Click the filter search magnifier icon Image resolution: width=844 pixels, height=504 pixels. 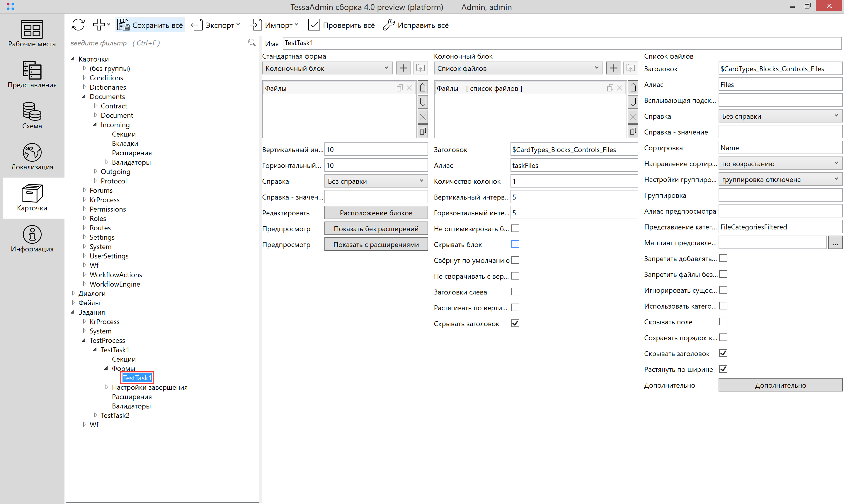coord(252,43)
